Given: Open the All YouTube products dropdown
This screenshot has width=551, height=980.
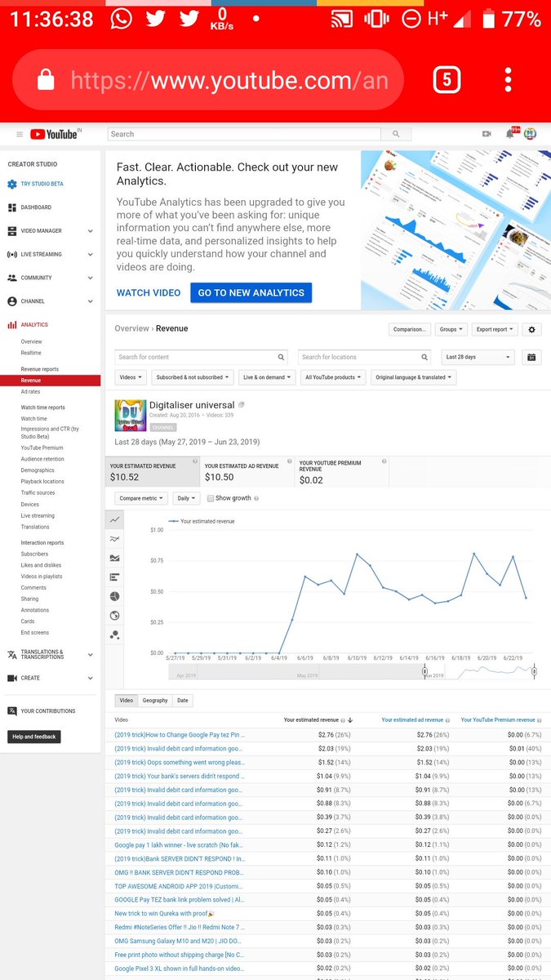Looking at the screenshot, I should pos(333,377).
